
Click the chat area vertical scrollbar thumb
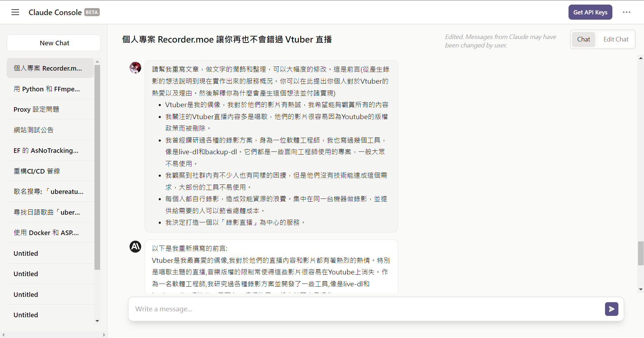641,253
